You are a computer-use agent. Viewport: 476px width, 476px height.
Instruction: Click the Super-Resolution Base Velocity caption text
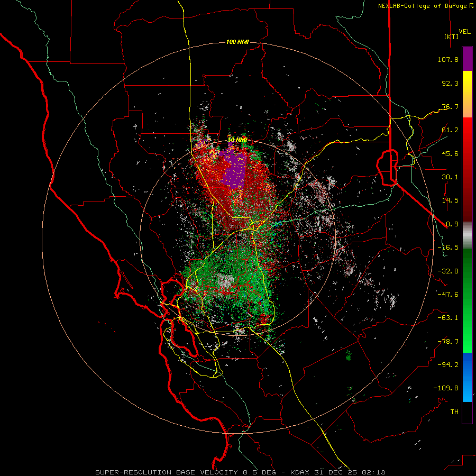[240, 472]
